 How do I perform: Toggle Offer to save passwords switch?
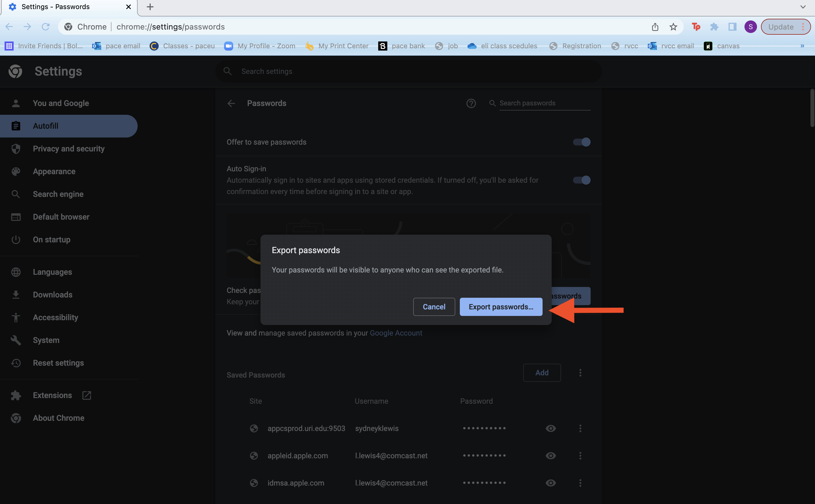point(582,142)
